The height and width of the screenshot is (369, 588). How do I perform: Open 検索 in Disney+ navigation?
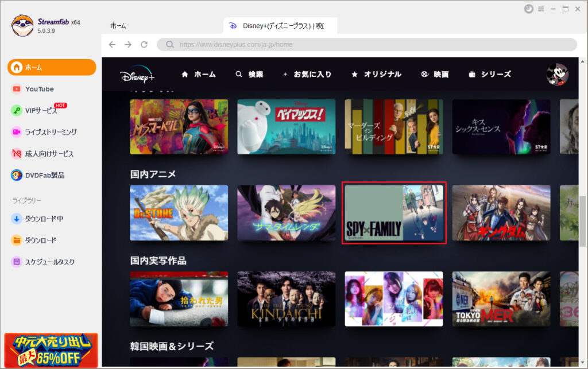coord(256,74)
